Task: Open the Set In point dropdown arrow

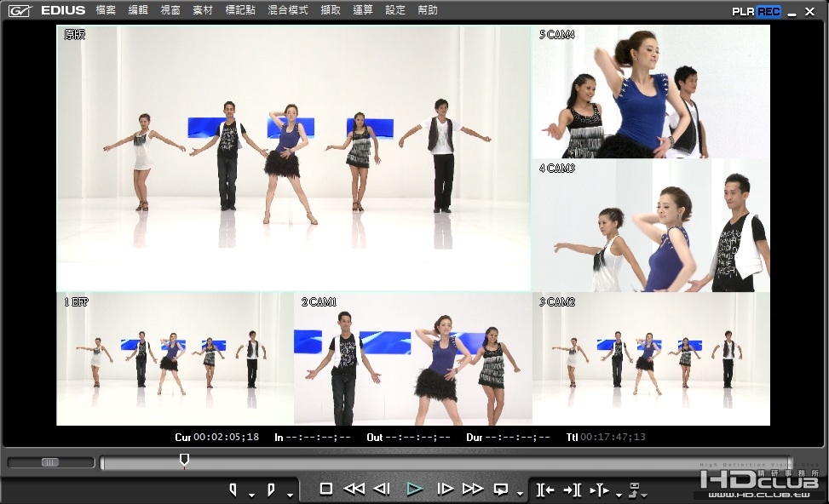Action: [x=251, y=495]
